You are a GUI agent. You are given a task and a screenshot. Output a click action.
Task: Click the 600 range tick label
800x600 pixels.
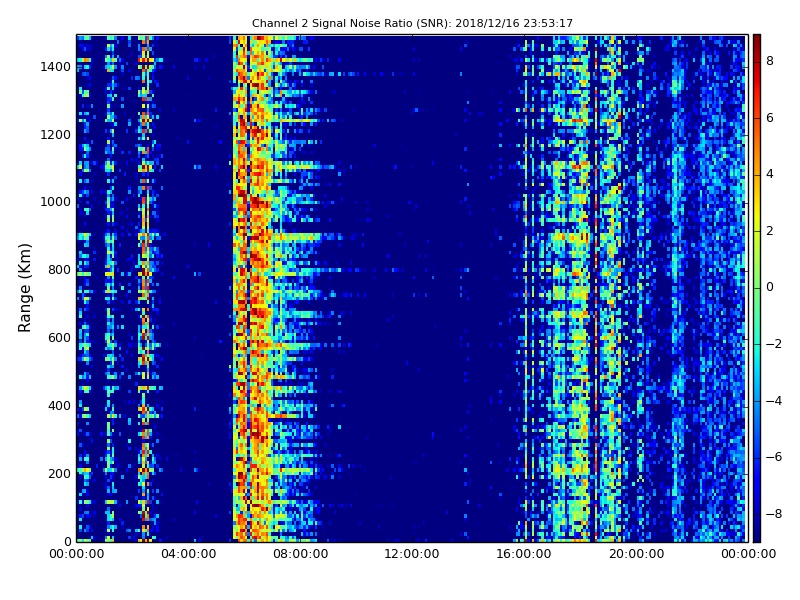tap(59, 338)
